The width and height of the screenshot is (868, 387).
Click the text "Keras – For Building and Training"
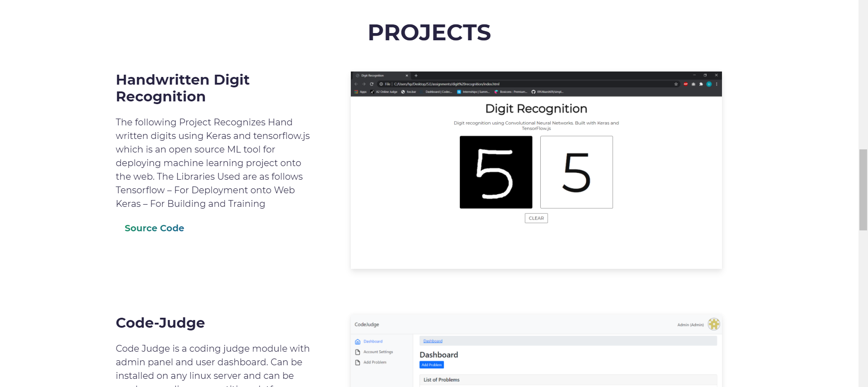tap(190, 204)
